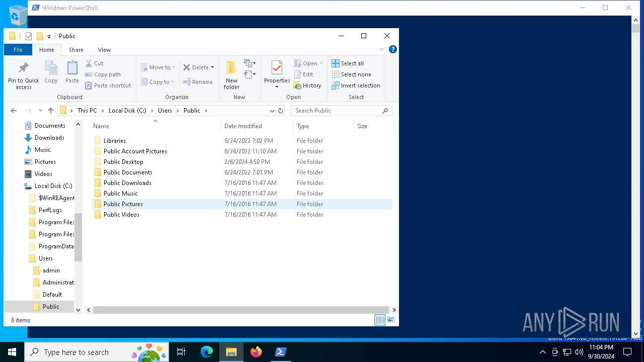Viewport: 644px width, 362px height.
Task: Go up one folder level arrow
Action: coord(51,111)
